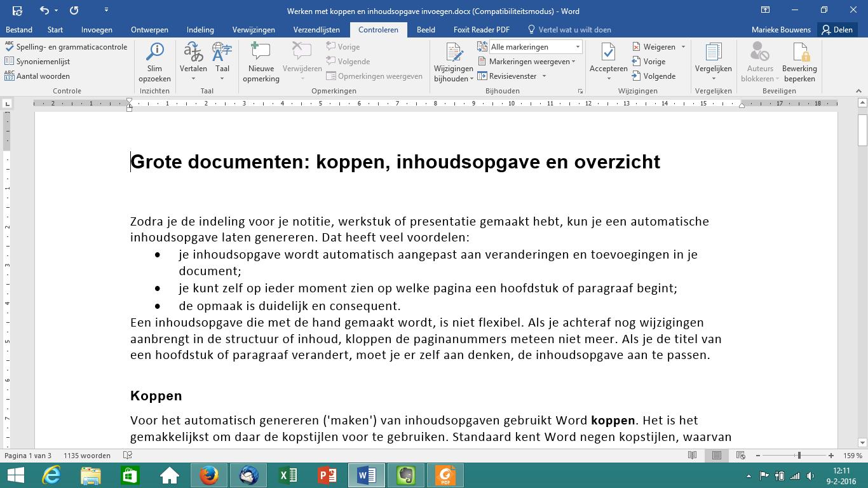Go to the Vorige wijziging
Viewport: 868px width, 488px height.
click(649, 62)
